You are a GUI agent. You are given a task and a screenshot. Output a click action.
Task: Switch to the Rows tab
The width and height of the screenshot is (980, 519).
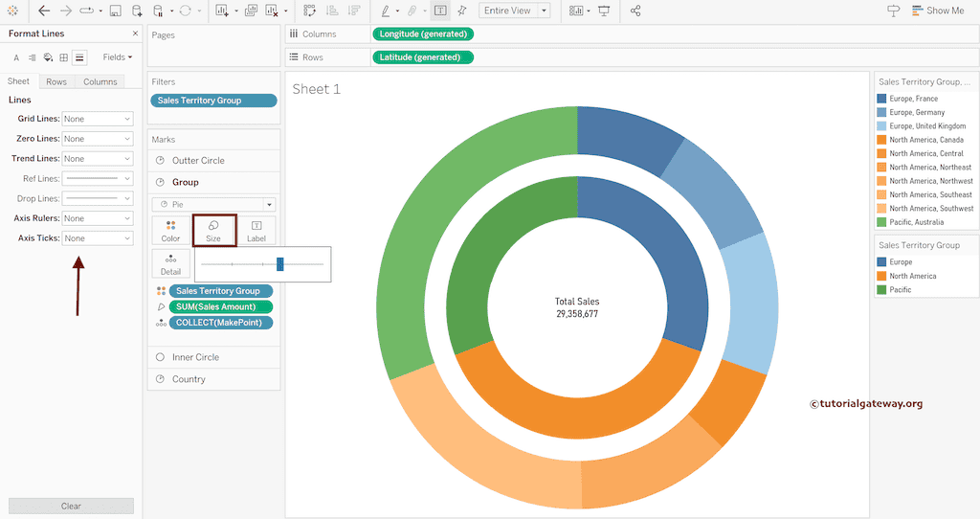56,82
